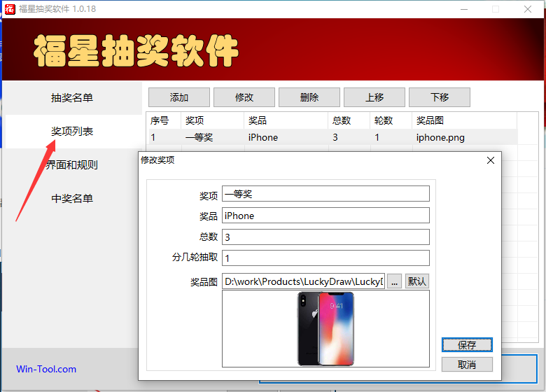Click the 总数 input field
The image size is (546, 392).
[x=325, y=237]
